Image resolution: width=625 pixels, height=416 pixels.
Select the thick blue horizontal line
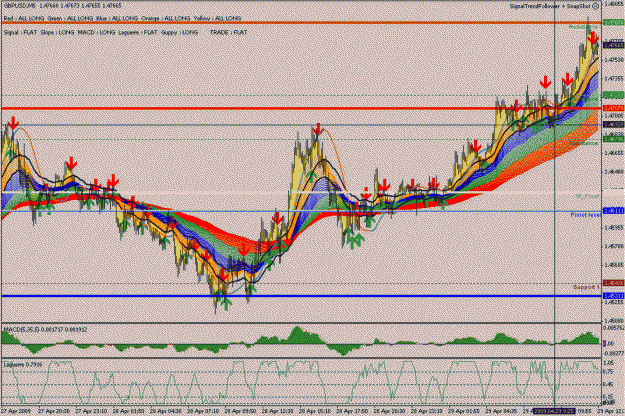pos(301,296)
